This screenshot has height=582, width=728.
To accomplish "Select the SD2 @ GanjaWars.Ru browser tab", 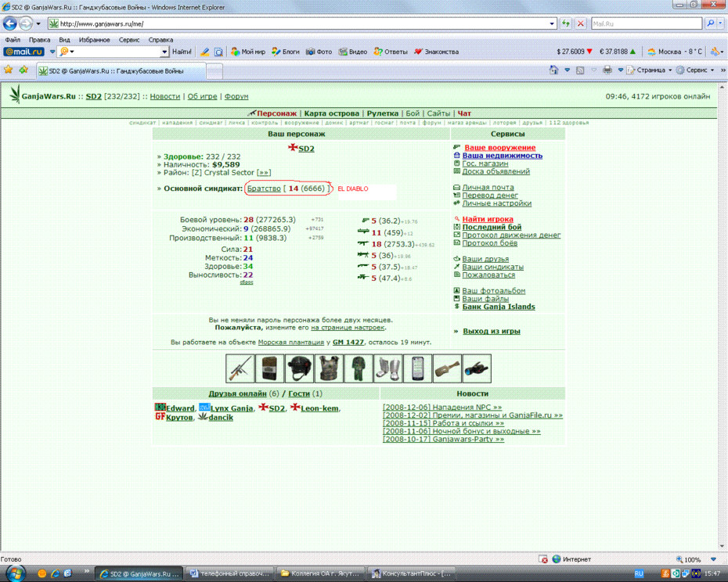I will (x=121, y=71).
